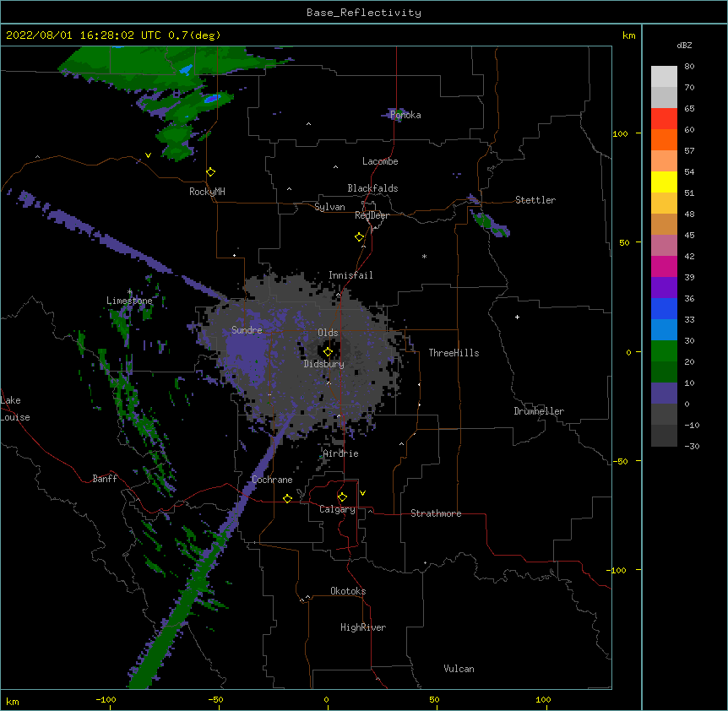Screen dimensions: 728x711
Task: Click the white asterisk marker east of Innisfail
Action: click(424, 256)
